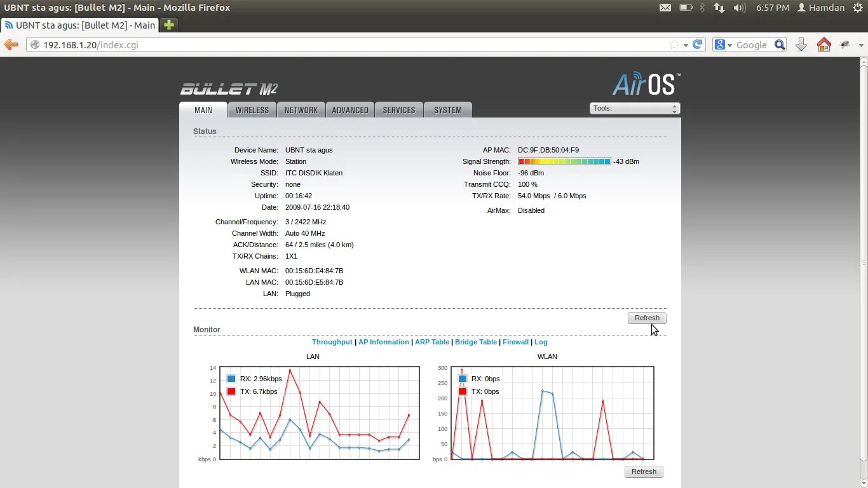Click the WLAN MAC value 00:15:6D:E4:84:7B
The width and height of the screenshot is (868, 488).
314,271
